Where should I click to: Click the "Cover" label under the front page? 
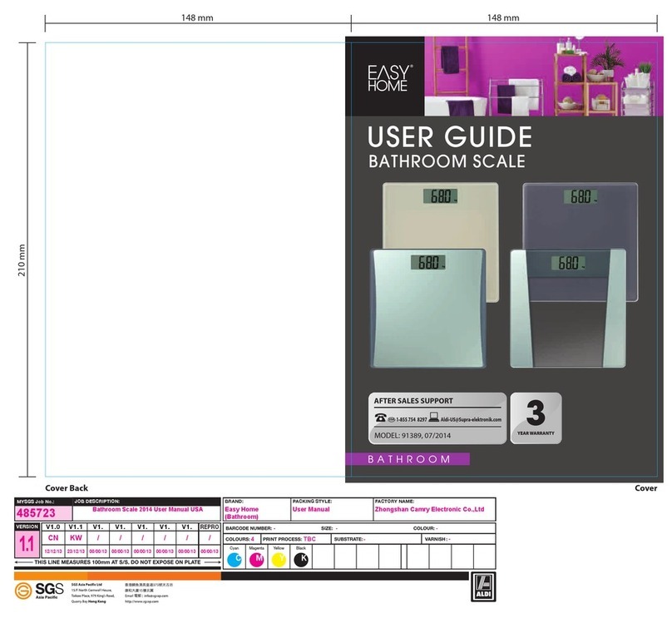coord(645,488)
